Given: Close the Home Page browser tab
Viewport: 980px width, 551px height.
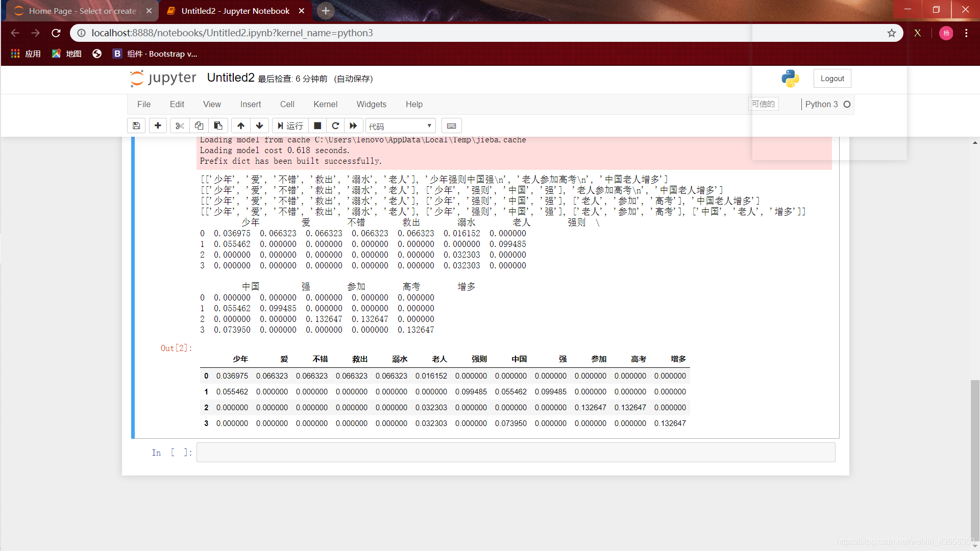Looking at the screenshot, I should (x=149, y=11).
